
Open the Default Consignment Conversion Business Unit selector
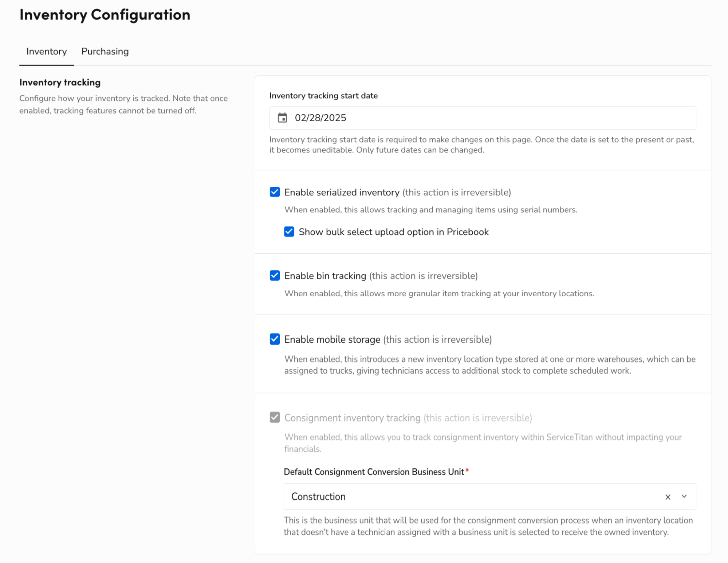(x=473, y=496)
